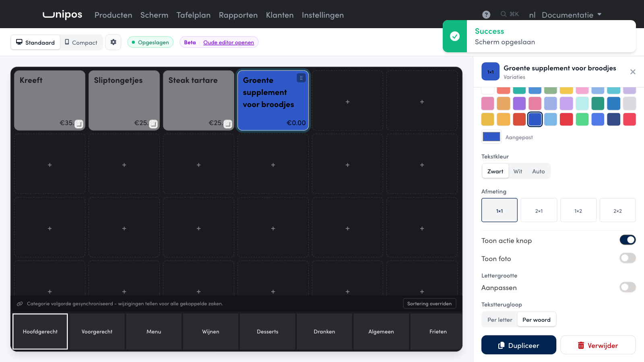The image size is (644, 362).
Task: Open the Oude editor openen link
Action: pyautogui.click(x=229, y=42)
